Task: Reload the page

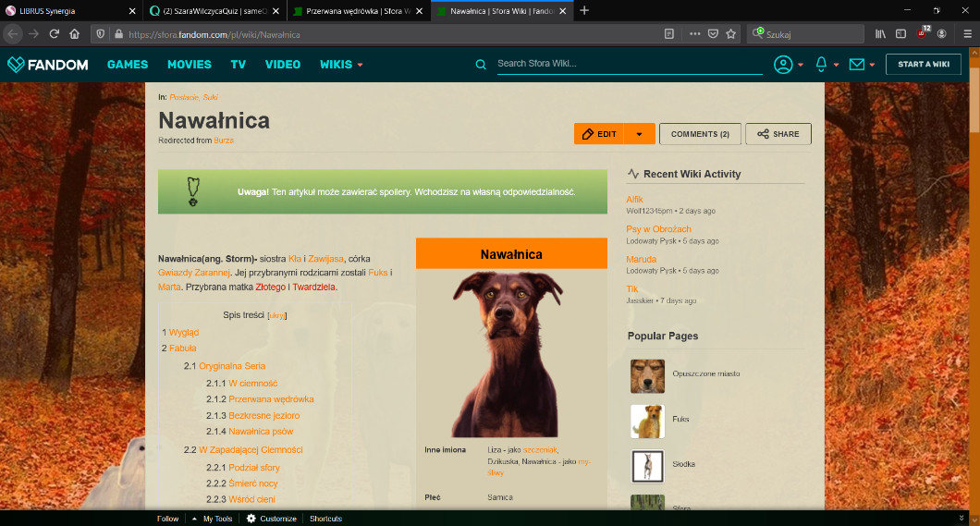Action: click(x=55, y=33)
